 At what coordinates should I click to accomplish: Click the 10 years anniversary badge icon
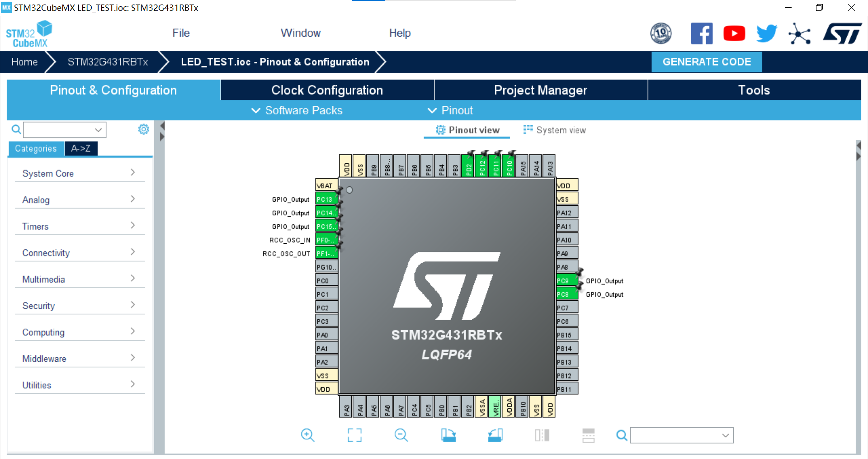(x=661, y=33)
